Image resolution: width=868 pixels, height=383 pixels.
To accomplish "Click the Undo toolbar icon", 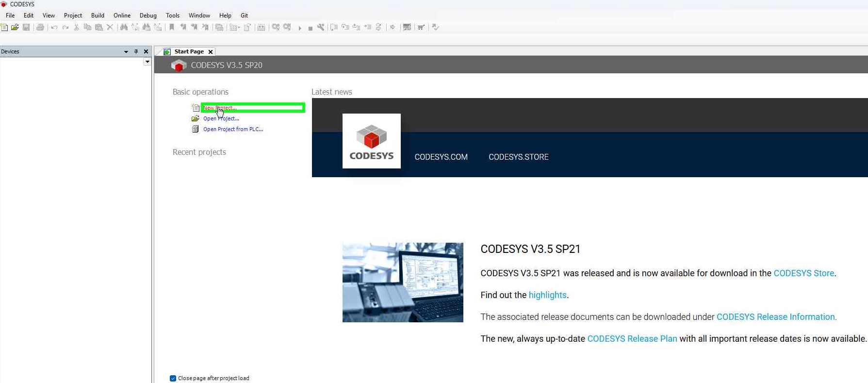I will [x=54, y=27].
